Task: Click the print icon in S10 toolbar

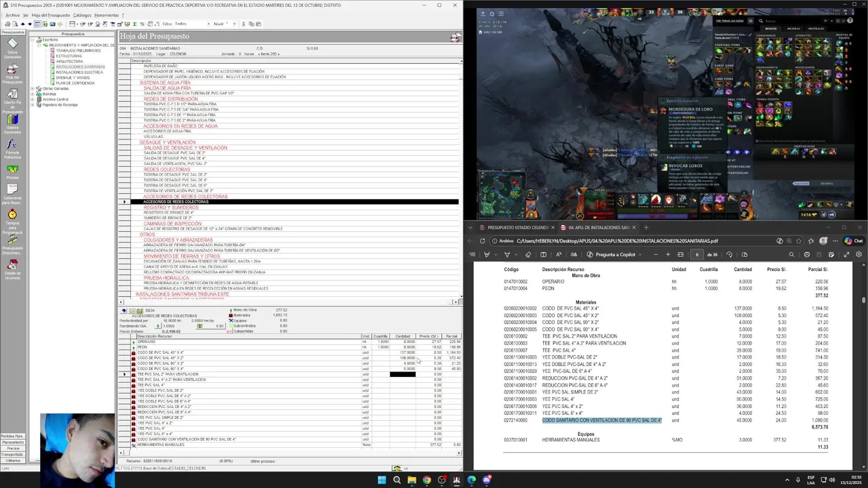Action: pyautogui.click(x=7, y=24)
